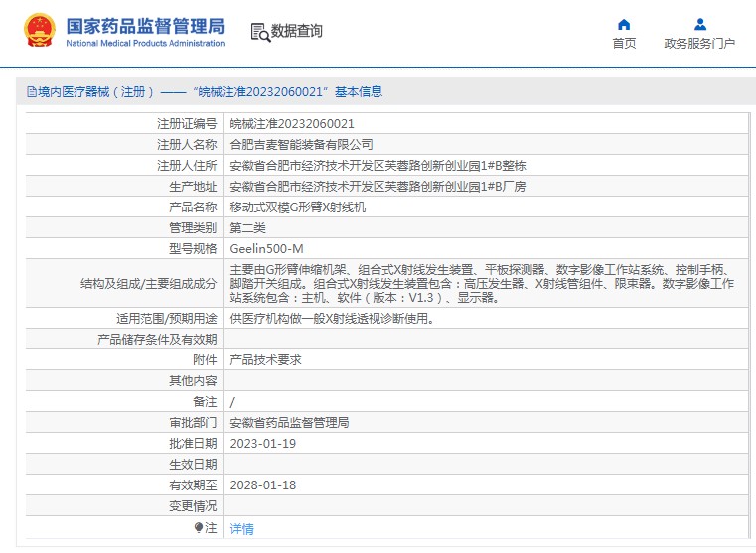
Task: Click the 备注 row label
Action: coord(205,402)
